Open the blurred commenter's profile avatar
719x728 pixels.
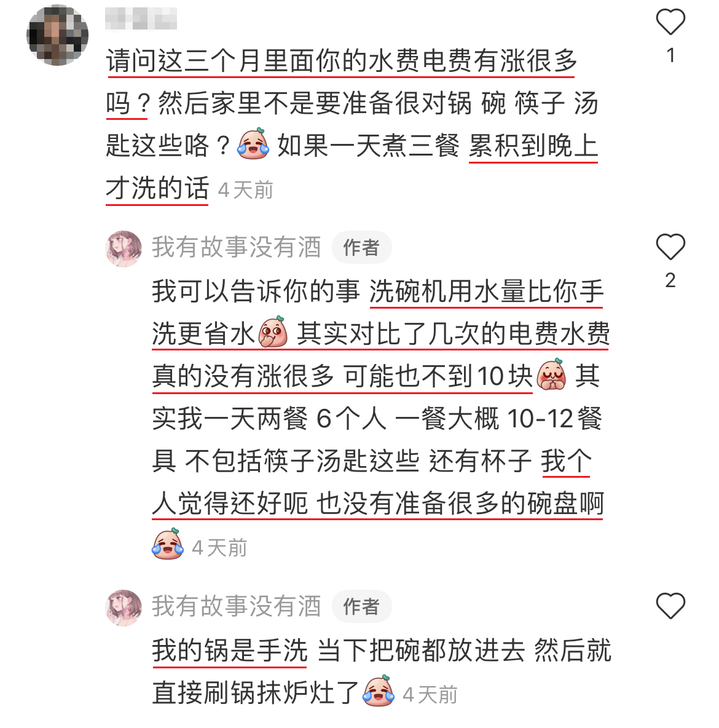58,35
